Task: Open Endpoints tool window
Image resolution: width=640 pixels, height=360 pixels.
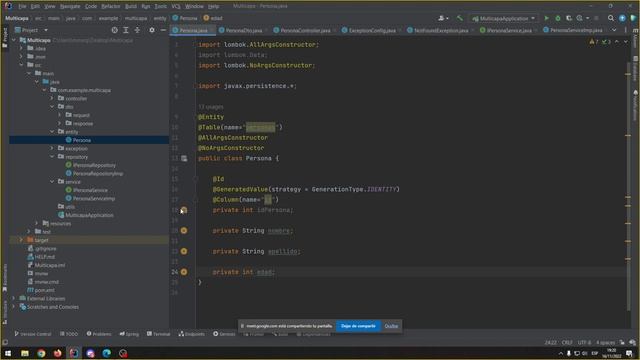Action: click(191, 334)
